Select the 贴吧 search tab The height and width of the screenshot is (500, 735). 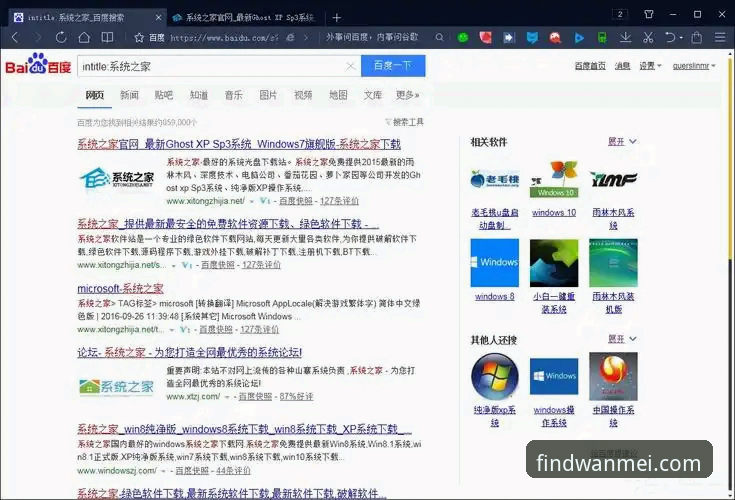tap(164, 95)
